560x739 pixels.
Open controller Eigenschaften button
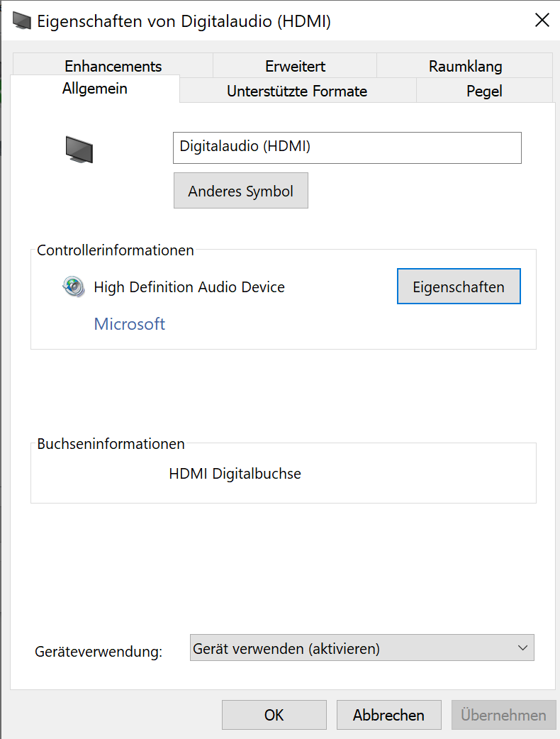tap(459, 287)
